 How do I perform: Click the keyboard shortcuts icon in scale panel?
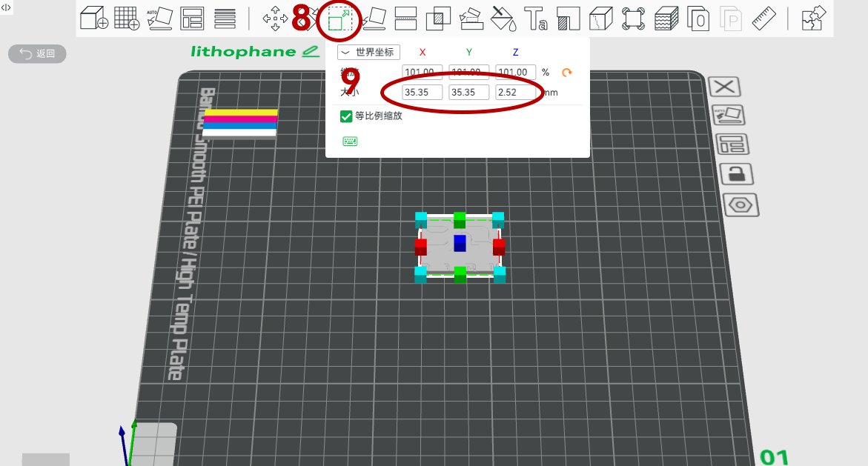coord(350,142)
